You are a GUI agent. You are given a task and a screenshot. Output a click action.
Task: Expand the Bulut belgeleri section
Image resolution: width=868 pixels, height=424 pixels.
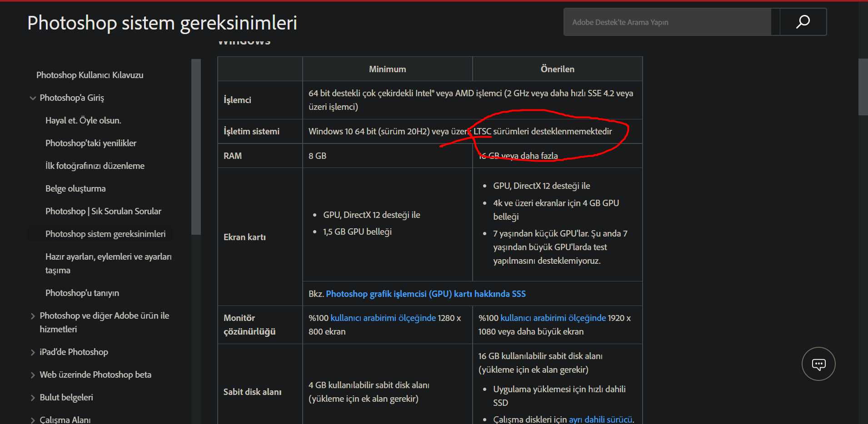coord(33,398)
